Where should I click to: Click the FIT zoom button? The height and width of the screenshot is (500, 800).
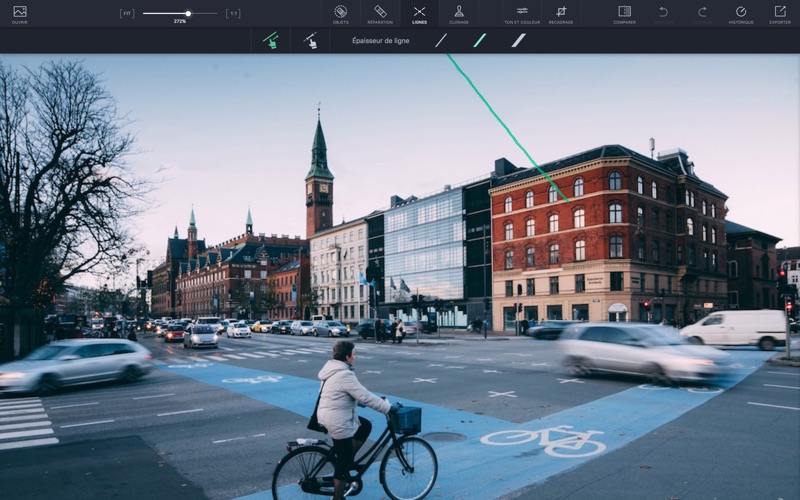tap(127, 14)
